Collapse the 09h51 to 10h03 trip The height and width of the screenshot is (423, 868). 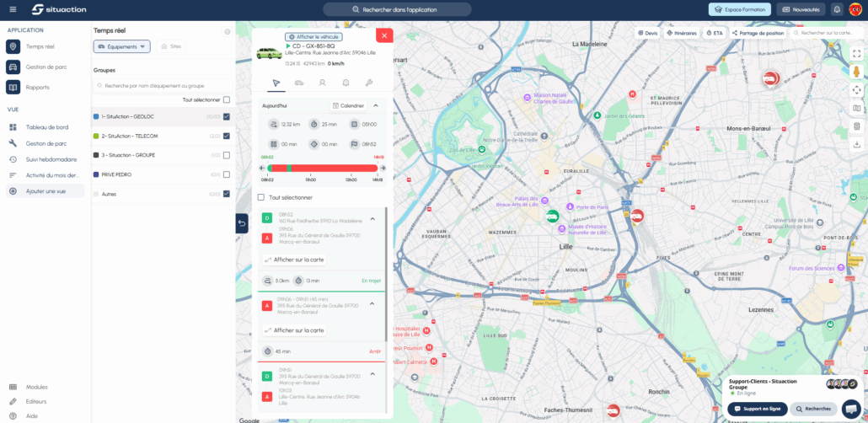coord(372,374)
